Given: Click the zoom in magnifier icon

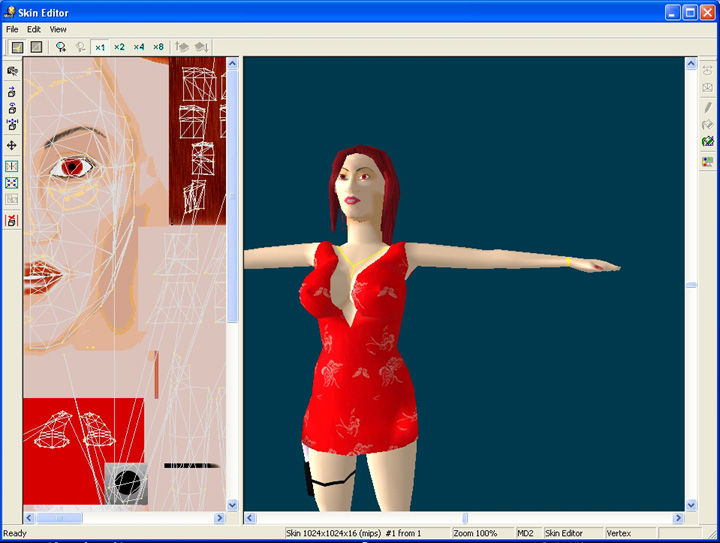Looking at the screenshot, I should (x=61, y=47).
